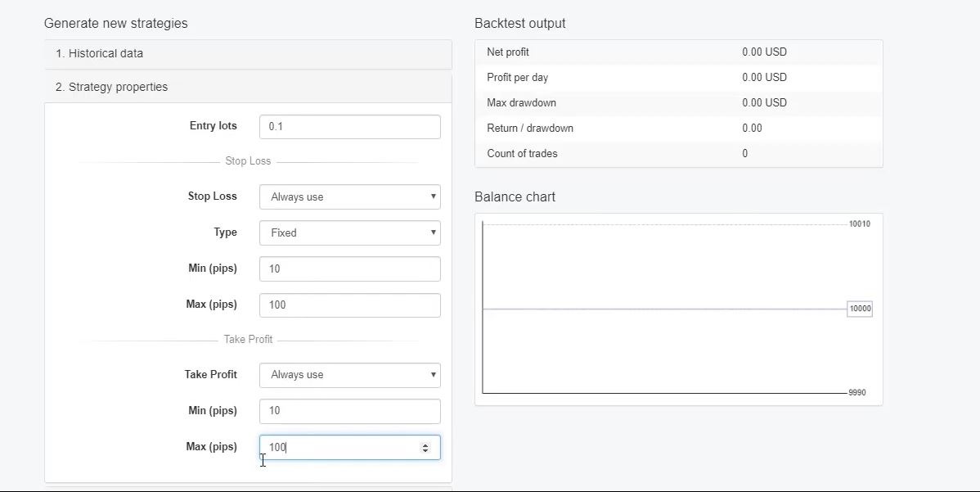
Task: Collapse the Strategy properties section
Action: [111, 88]
